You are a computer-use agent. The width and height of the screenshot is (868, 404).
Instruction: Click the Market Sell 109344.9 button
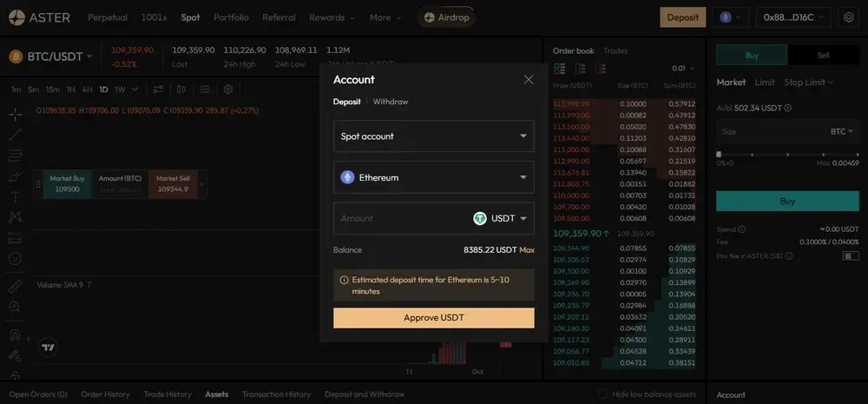click(173, 184)
